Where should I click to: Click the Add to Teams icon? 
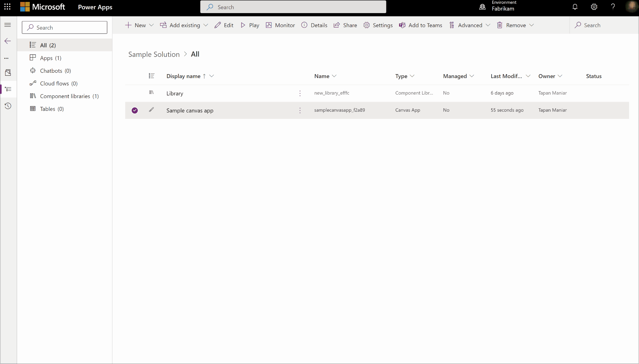click(402, 25)
